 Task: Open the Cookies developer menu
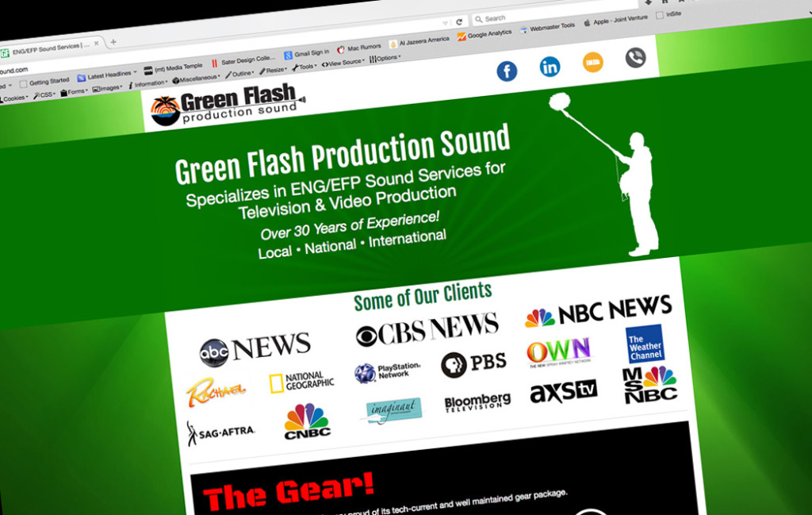[x=14, y=98]
